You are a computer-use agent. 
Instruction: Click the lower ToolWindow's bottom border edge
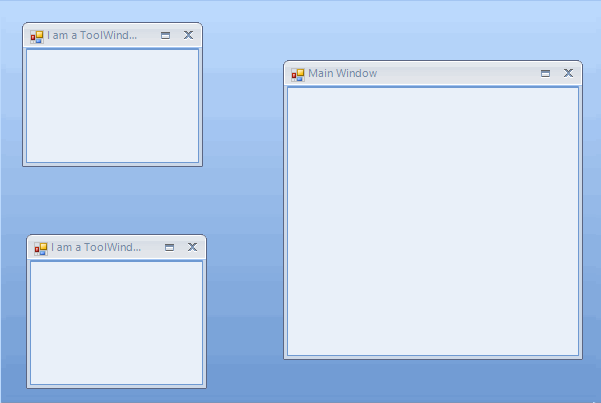click(116, 386)
